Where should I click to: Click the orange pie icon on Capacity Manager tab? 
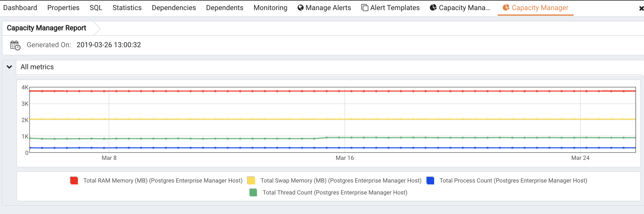tap(506, 8)
